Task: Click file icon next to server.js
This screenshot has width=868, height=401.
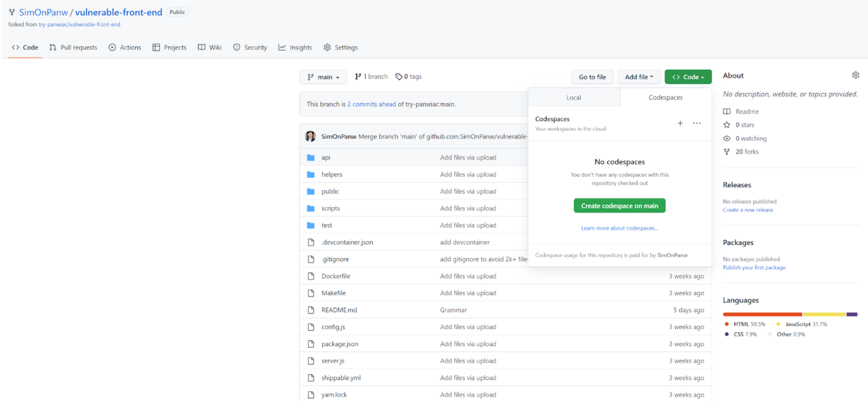Action: click(x=311, y=361)
